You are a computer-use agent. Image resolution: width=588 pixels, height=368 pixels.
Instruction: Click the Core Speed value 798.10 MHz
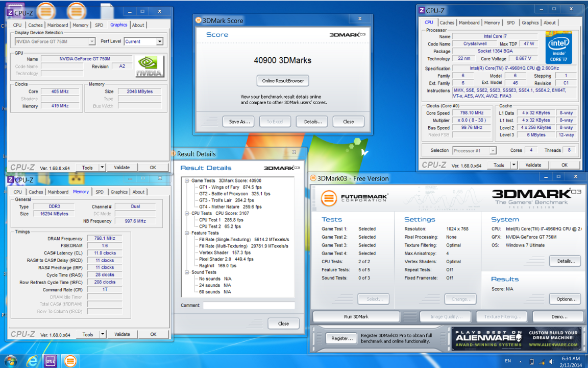coord(472,112)
